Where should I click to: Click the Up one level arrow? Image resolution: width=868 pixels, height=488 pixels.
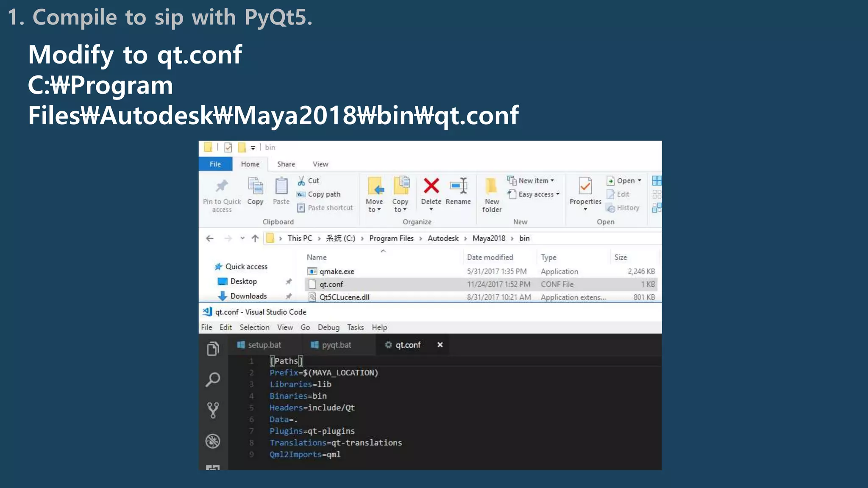[255, 238]
